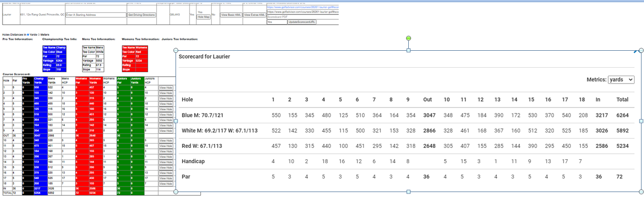Image resolution: width=644 pixels, height=198 pixels.
Task: Click the View Extras KML button
Action: (x=255, y=15)
